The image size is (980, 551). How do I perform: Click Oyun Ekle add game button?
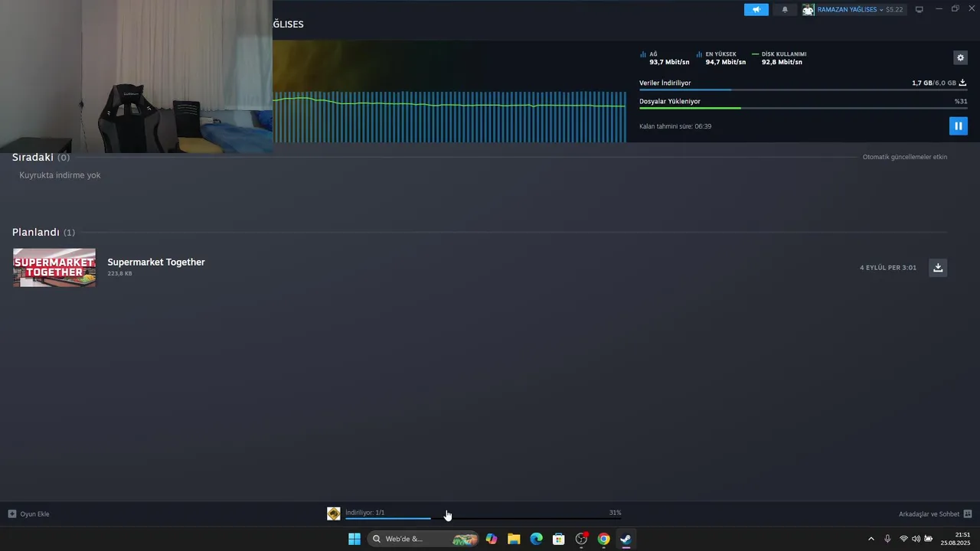click(x=28, y=514)
